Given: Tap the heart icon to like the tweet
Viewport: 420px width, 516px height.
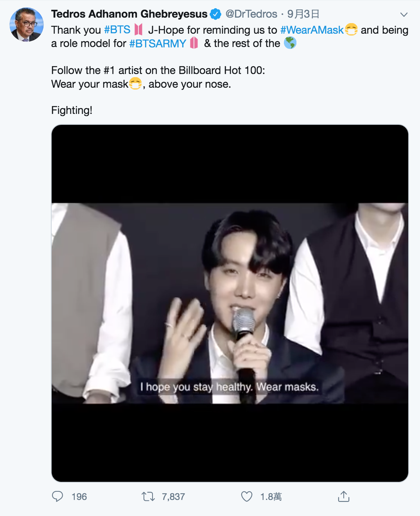Looking at the screenshot, I should coord(248,496).
